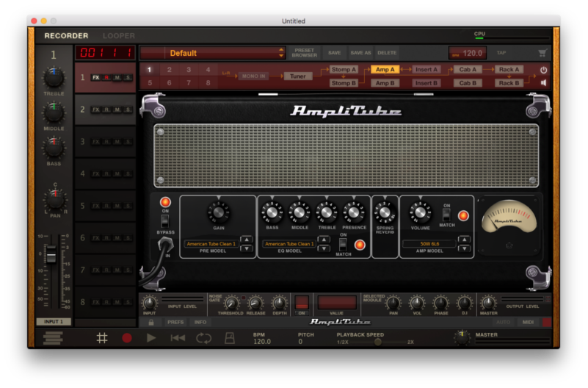The width and height of the screenshot is (588, 388).
Task: Click the amp PRESENCE knob
Action: (x=353, y=212)
